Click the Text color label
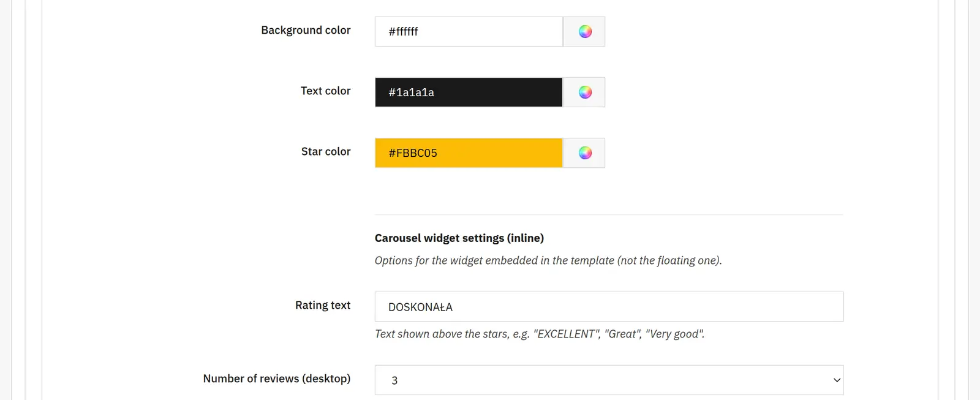This screenshot has height=400, width=980. click(x=325, y=91)
